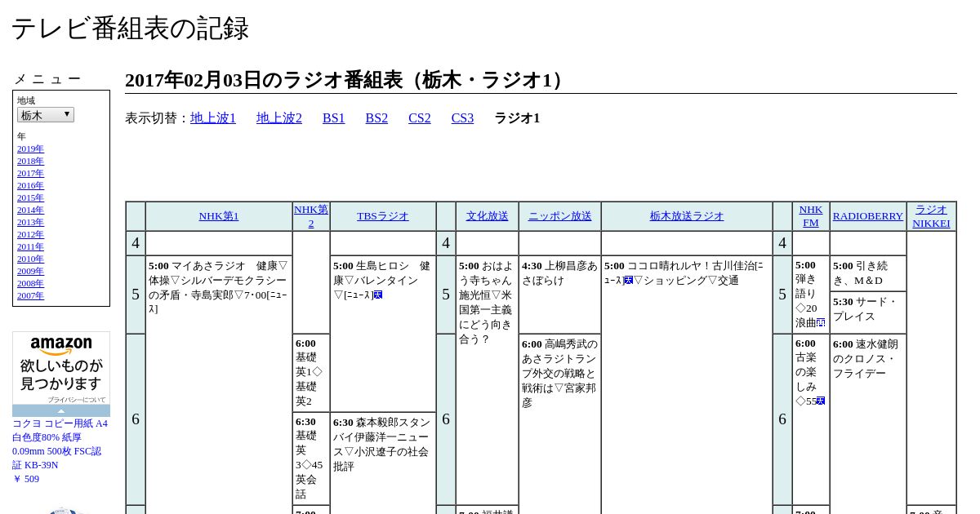Click the プライバシーについて ad notice
Screen dimensions: 980x514
click(76, 400)
